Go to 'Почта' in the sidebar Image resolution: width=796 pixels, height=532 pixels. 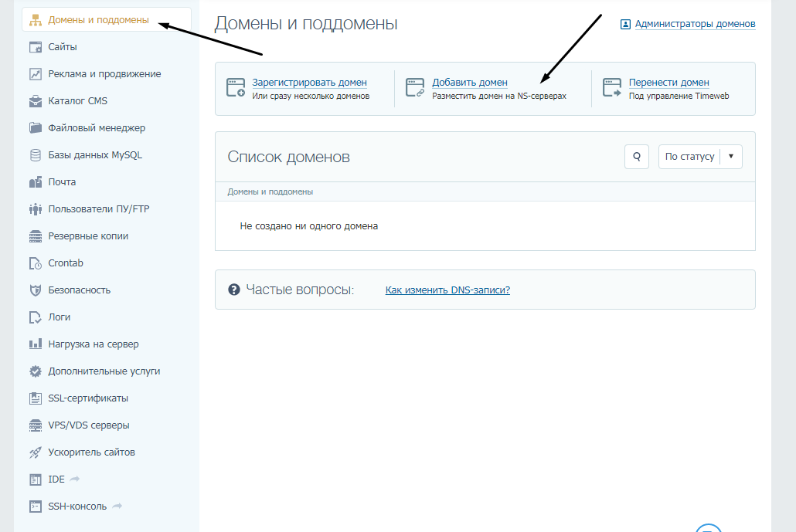[x=62, y=182]
